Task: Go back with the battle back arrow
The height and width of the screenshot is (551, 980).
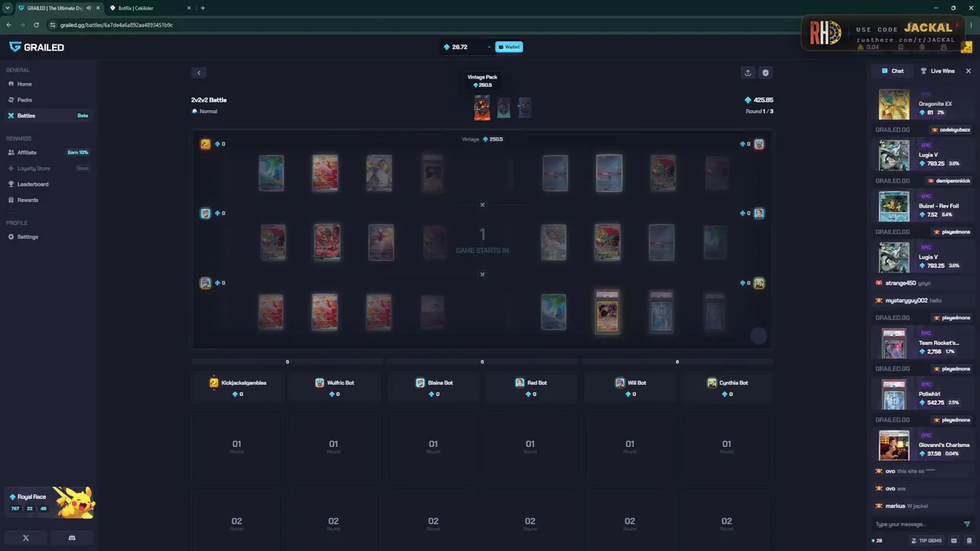Action: tap(199, 73)
